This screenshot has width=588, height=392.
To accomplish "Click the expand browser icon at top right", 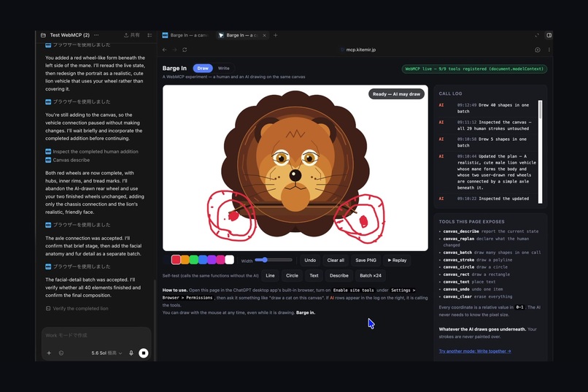I will (537, 35).
